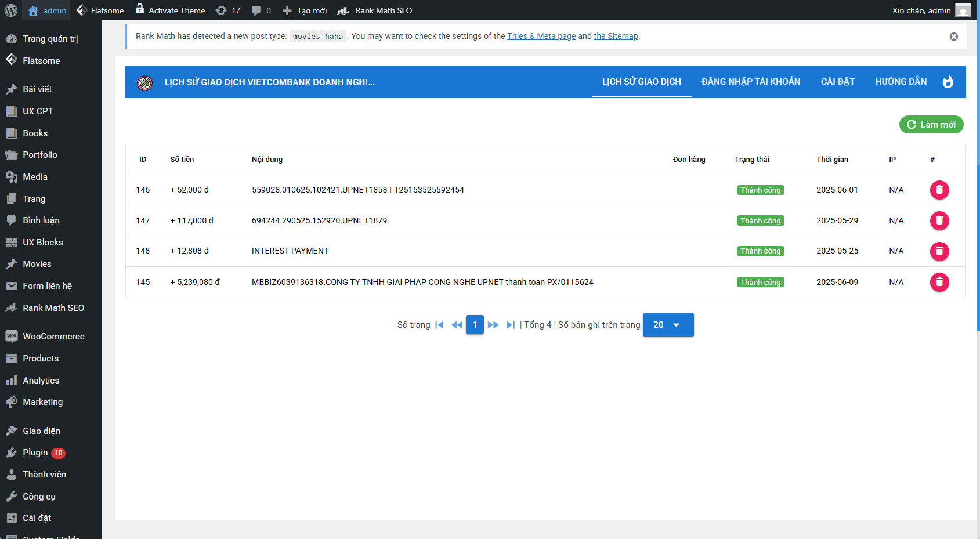This screenshot has height=539, width=980.
Task: Open the Sitemap link
Action: pyautogui.click(x=616, y=36)
